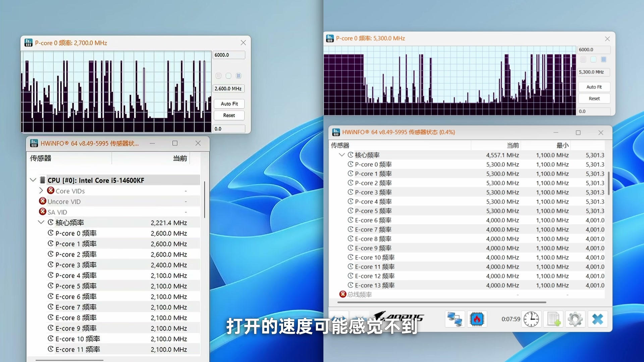
Task: Click the 当前 column header in right window
Action: [x=496, y=145]
